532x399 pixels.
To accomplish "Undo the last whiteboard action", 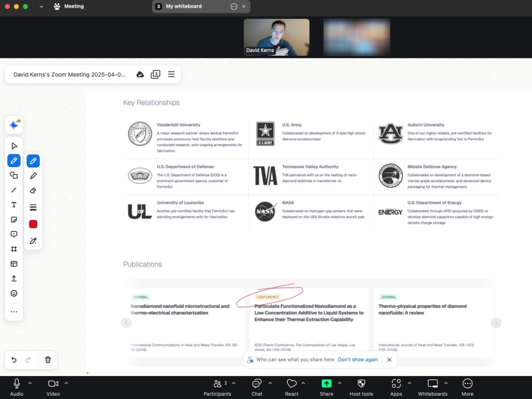I will 14,360.
